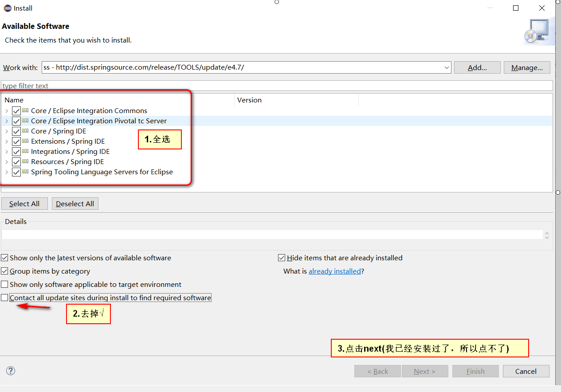Image resolution: width=561 pixels, height=392 pixels.
Task: Expand the Extensions / Spring IDE node
Action: (x=7, y=141)
